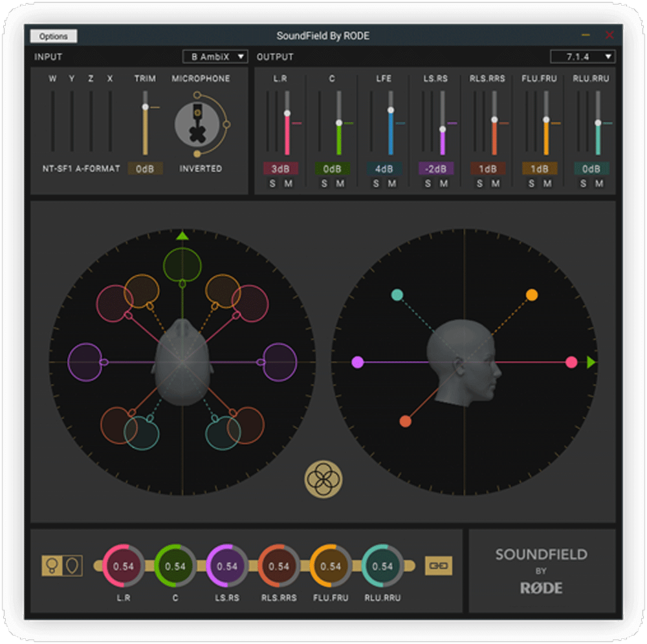The height and width of the screenshot is (644, 647).
Task: Click the green arrow on right circle's edge
Action: coord(590,363)
